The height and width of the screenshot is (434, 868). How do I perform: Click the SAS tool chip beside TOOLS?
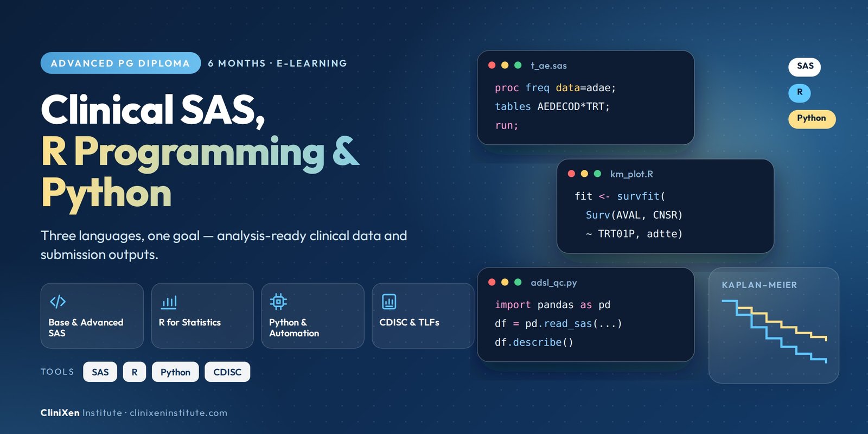tap(100, 372)
